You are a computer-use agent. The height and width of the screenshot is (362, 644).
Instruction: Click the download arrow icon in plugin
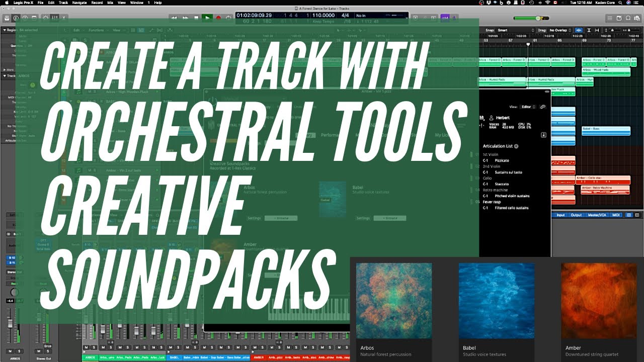544,135
